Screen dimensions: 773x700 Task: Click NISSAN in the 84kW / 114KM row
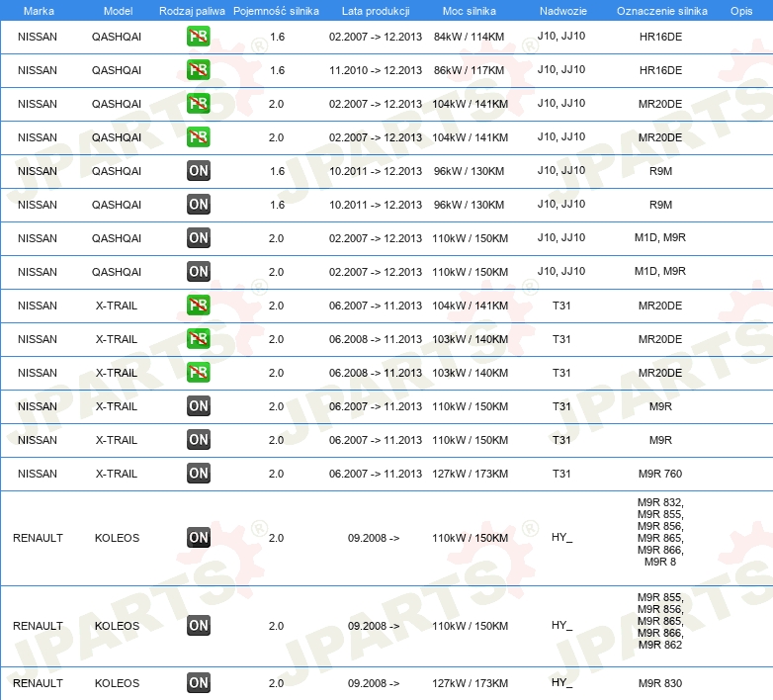coord(38,37)
